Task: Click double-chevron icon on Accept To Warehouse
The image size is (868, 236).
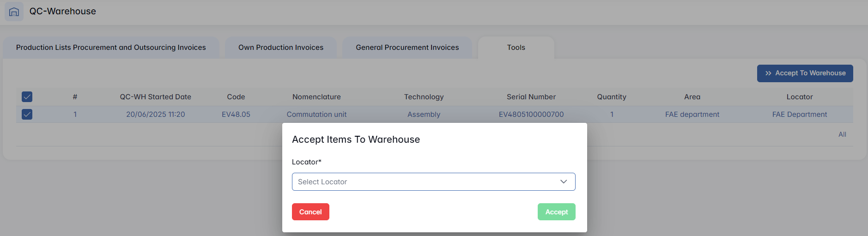Action: coord(768,73)
